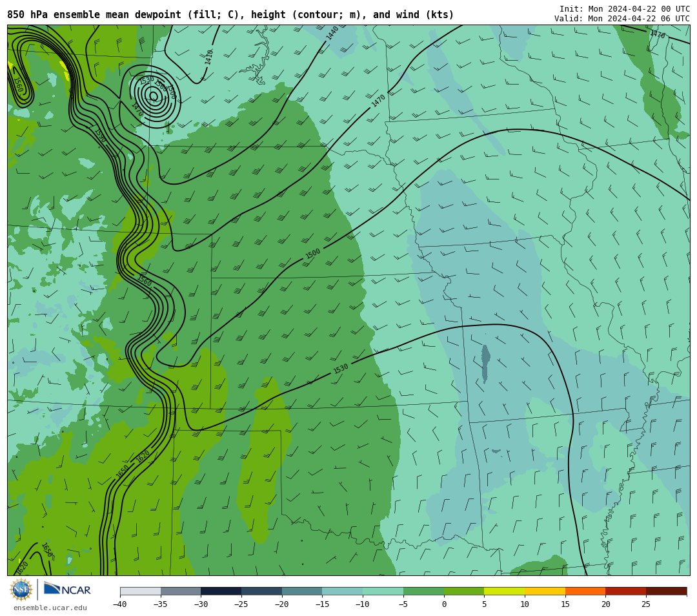Click the 1410 height contour label
This screenshot has width=697, height=616.
[x=209, y=57]
